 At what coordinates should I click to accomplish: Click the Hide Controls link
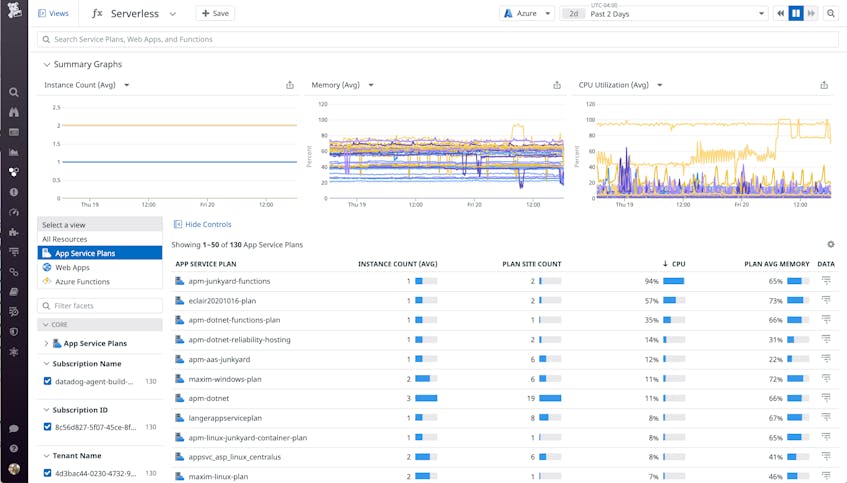pos(203,224)
